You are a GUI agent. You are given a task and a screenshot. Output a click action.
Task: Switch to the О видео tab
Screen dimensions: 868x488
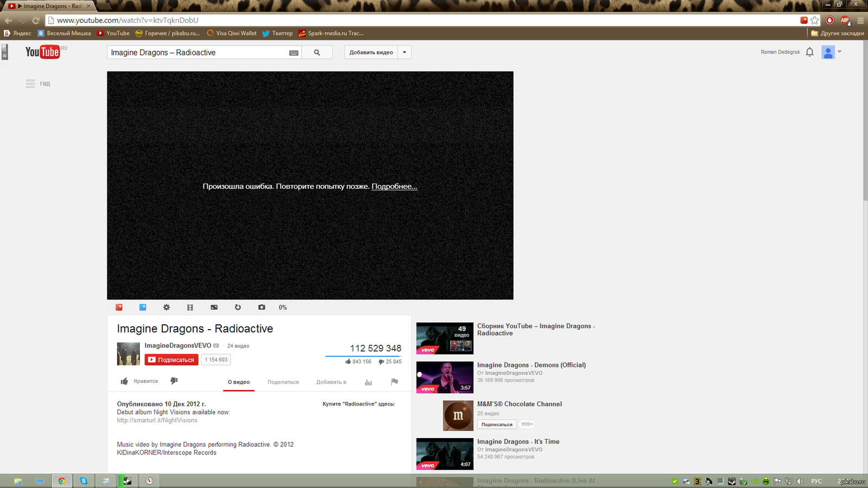[x=239, y=382]
